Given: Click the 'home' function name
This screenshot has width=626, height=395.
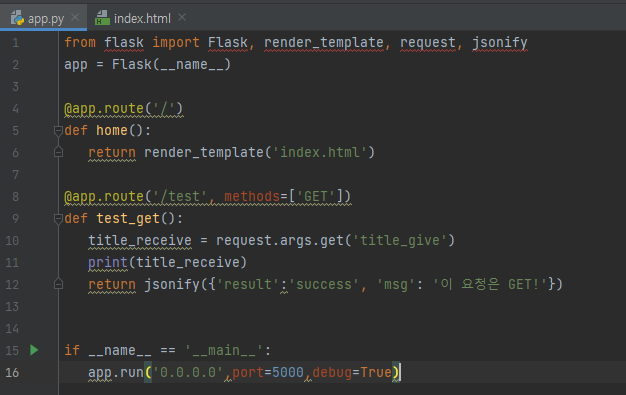Looking at the screenshot, I should [112, 130].
